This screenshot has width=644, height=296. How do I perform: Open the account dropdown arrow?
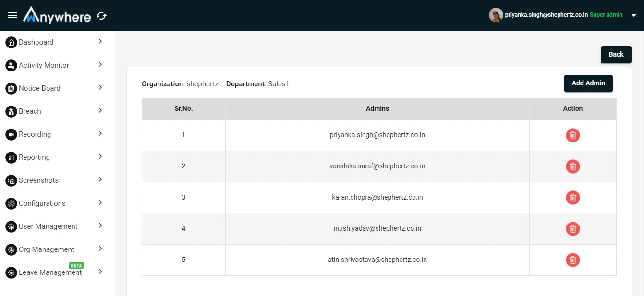[633, 15]
